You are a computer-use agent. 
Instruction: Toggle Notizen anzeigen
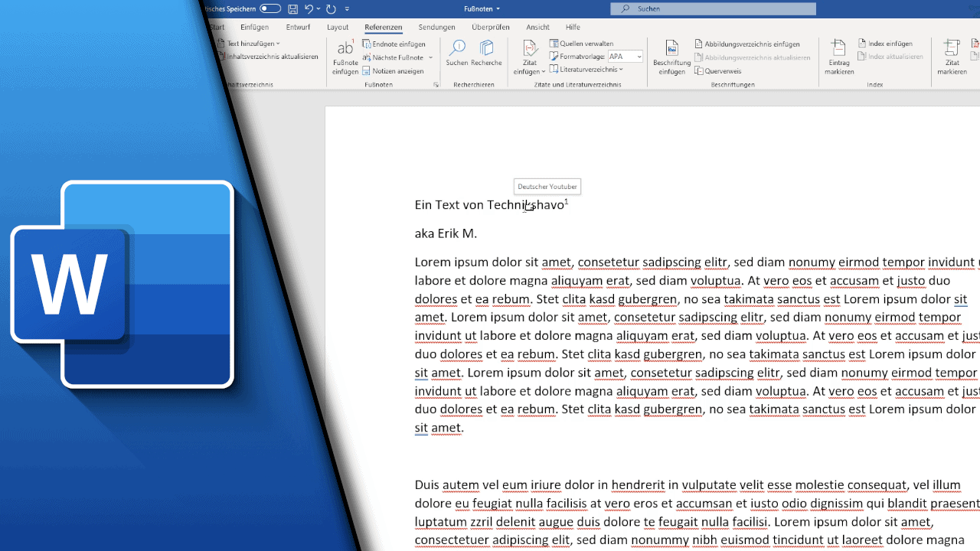tap(395, 70)
